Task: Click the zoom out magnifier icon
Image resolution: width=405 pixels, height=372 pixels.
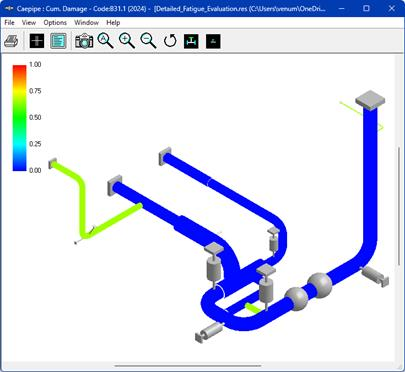Action: (148, 41)
